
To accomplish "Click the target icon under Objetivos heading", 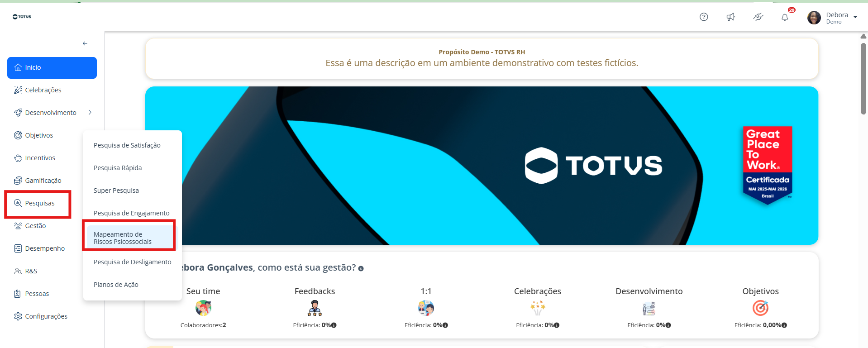I will pos(760,308).
